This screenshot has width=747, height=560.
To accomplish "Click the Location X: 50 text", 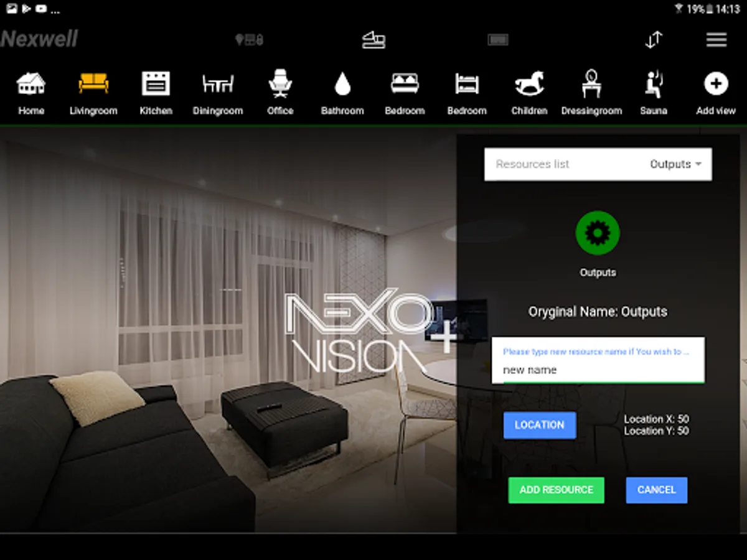I will 656,419.
